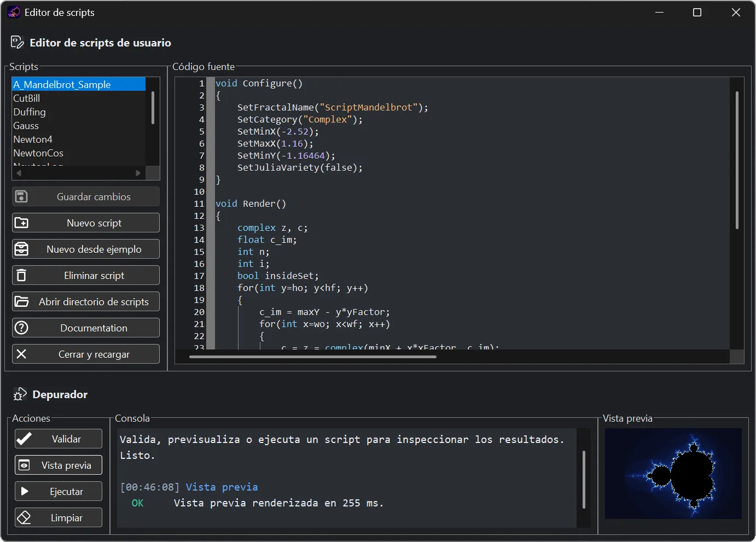The width and height of the screenshot is (756, 542).
Task: Click the eye icon on Vista previa
Action: [24, 465]
